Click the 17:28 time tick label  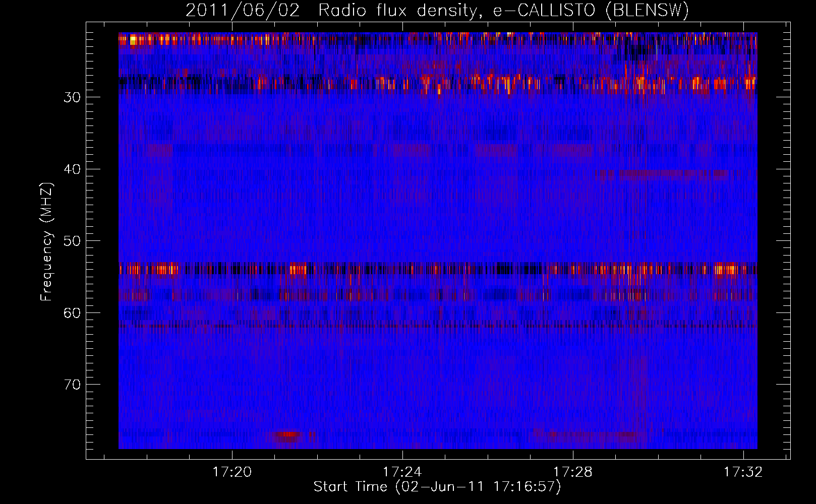click(x=573, y=472)
